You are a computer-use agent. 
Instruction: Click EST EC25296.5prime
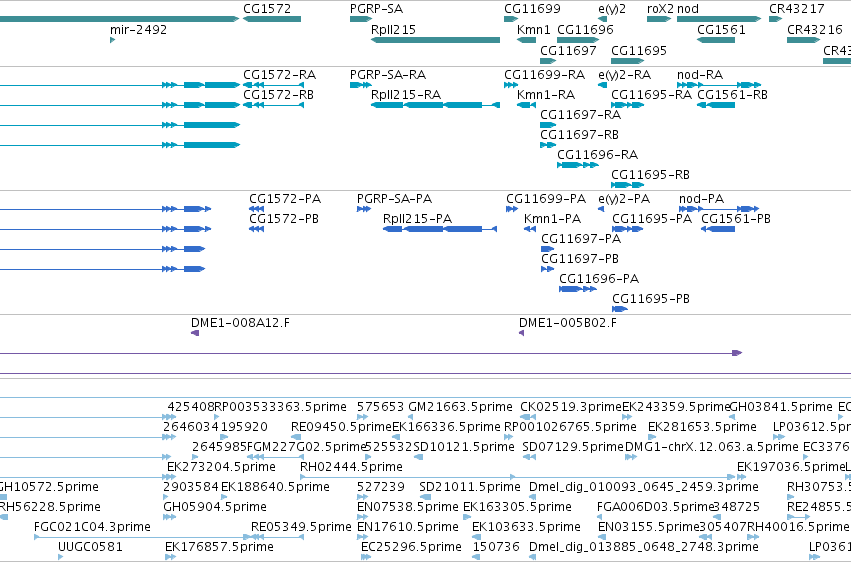[411, 547]
